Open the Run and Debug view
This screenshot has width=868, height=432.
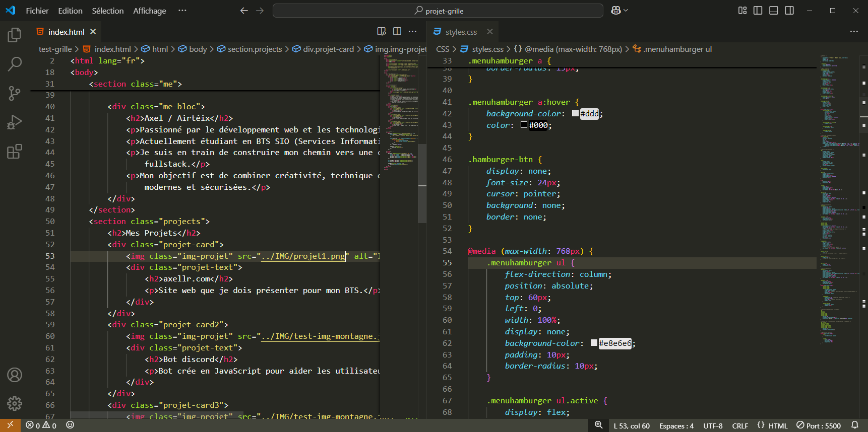[15, 122]
